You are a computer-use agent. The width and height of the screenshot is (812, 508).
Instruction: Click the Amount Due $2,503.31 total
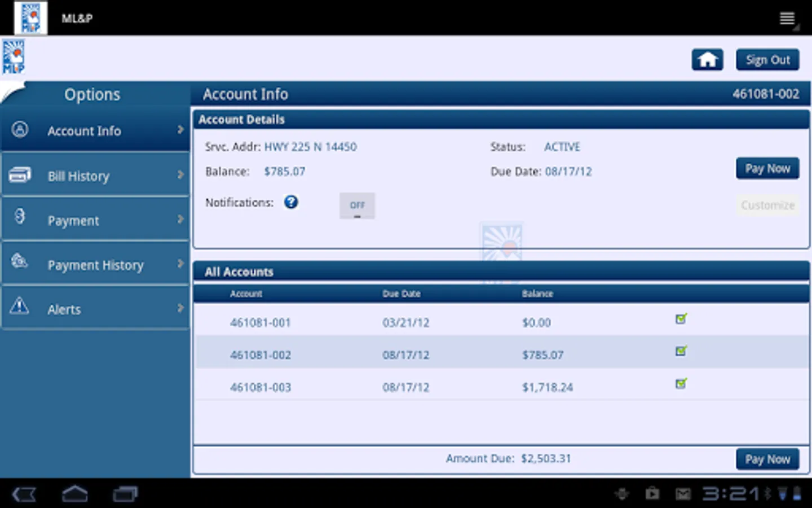pyautogui.click(x=546, y=458)
